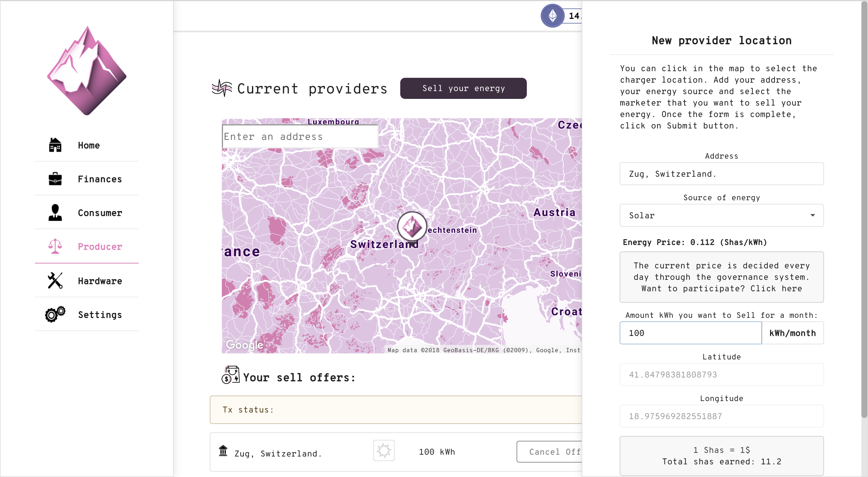Screen dimensions: 868x477
Task: Click the Home house icon
Action: (x=55, y=145)
